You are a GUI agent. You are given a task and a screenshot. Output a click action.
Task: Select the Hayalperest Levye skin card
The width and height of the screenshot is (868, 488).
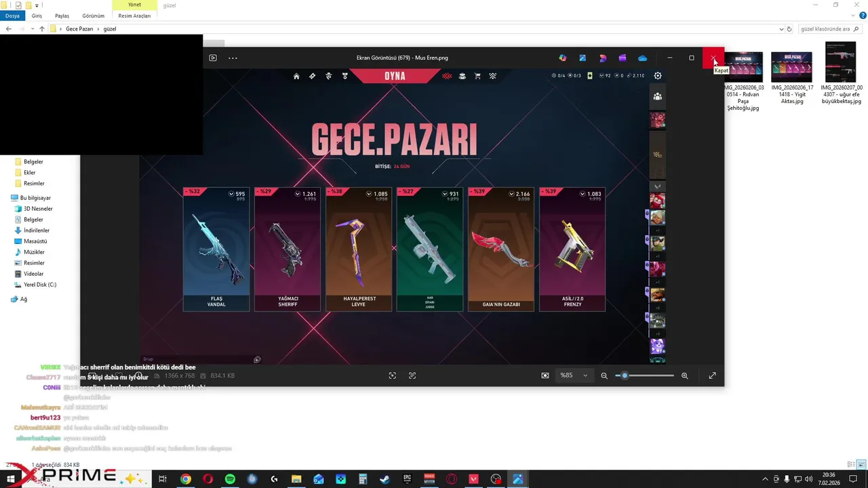coord(359,249)
